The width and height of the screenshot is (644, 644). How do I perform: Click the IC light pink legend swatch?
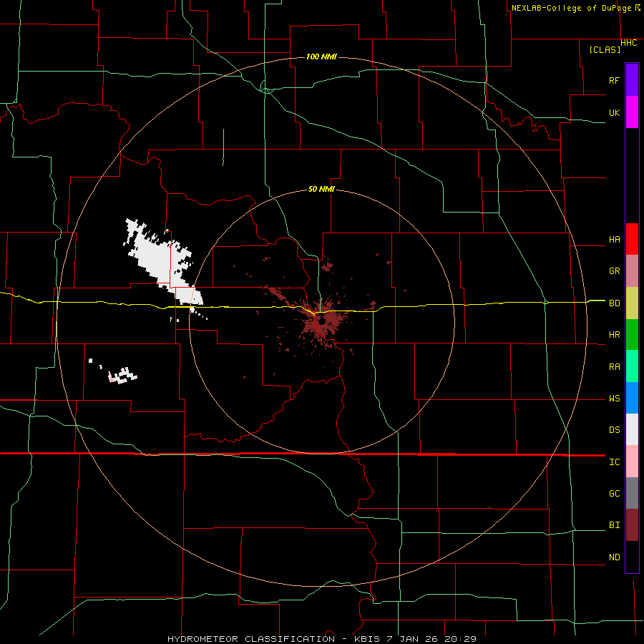pos(632,462)
